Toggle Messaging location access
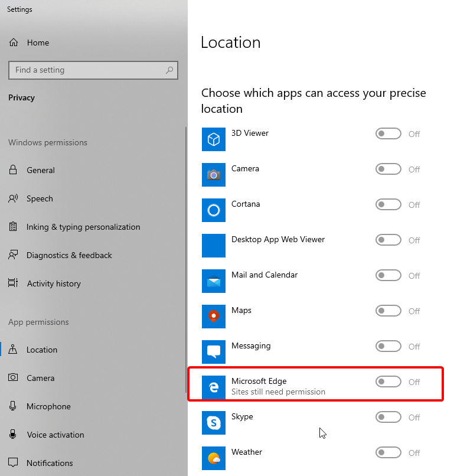 coord(388,346)
